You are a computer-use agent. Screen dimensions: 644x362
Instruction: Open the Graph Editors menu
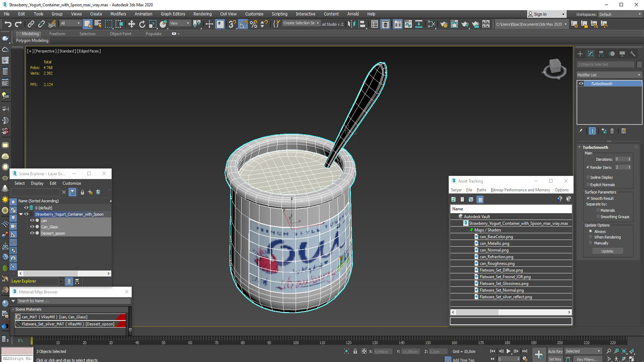[173, 14]
